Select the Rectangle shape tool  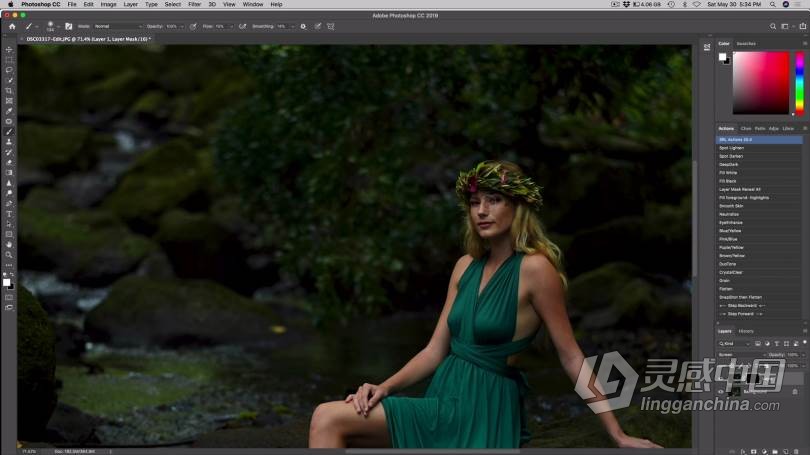pos(9,234)
